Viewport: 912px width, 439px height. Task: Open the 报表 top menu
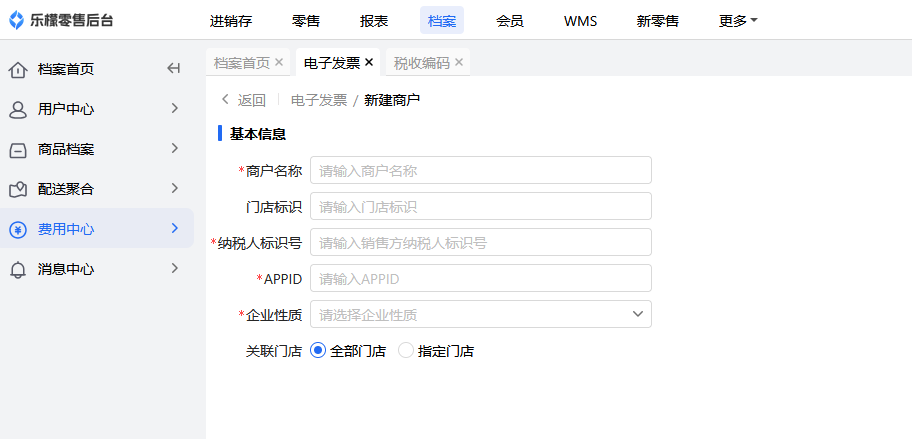coord(374,22)
